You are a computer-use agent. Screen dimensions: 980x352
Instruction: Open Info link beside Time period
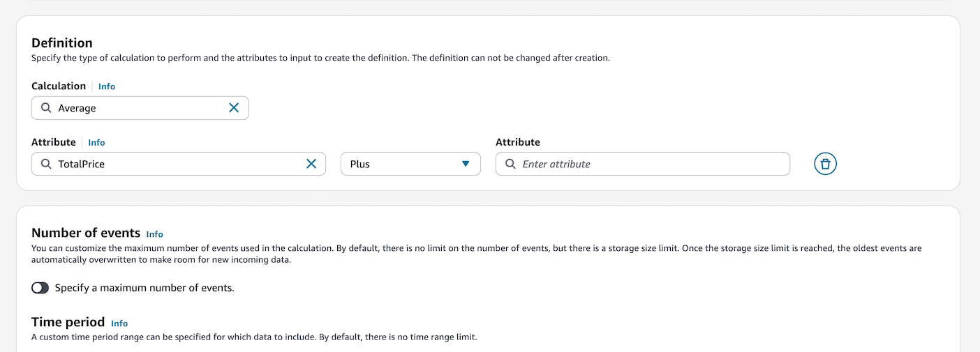(119, 323)
